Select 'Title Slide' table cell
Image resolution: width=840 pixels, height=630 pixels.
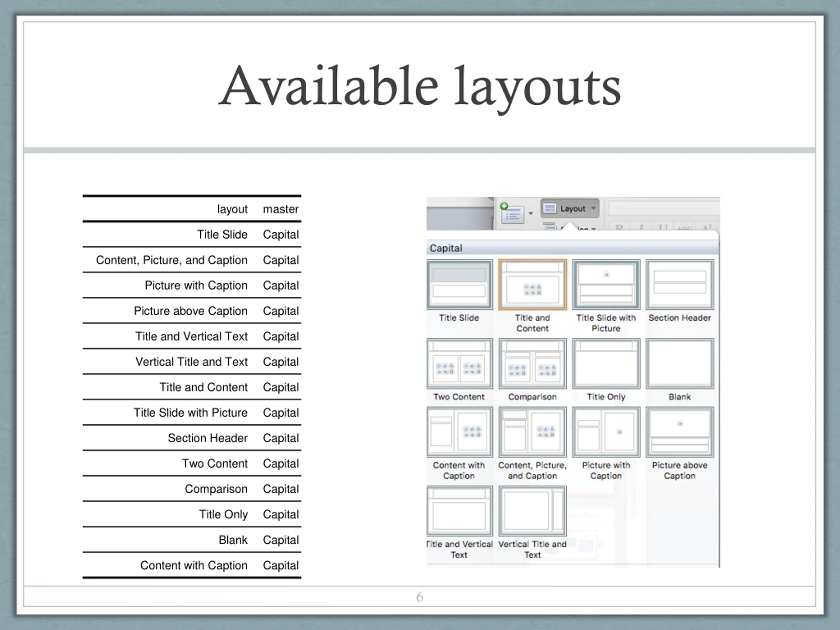coord(222,234)
